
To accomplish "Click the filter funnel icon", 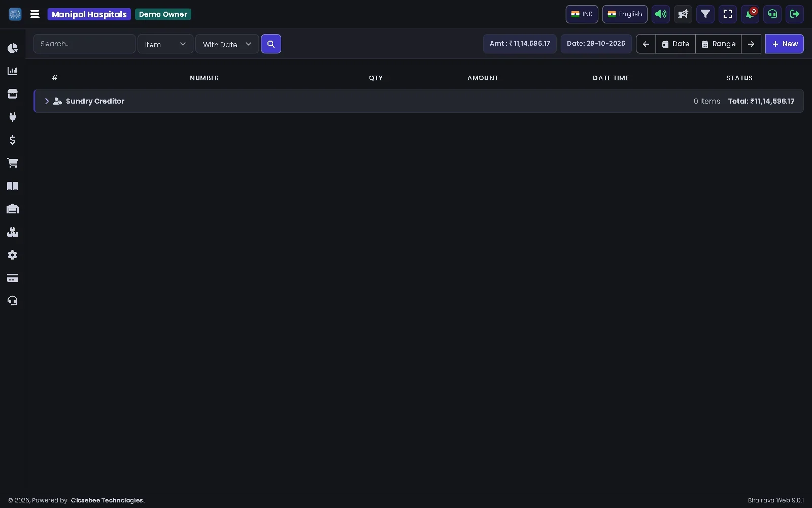I will [705, 14].
